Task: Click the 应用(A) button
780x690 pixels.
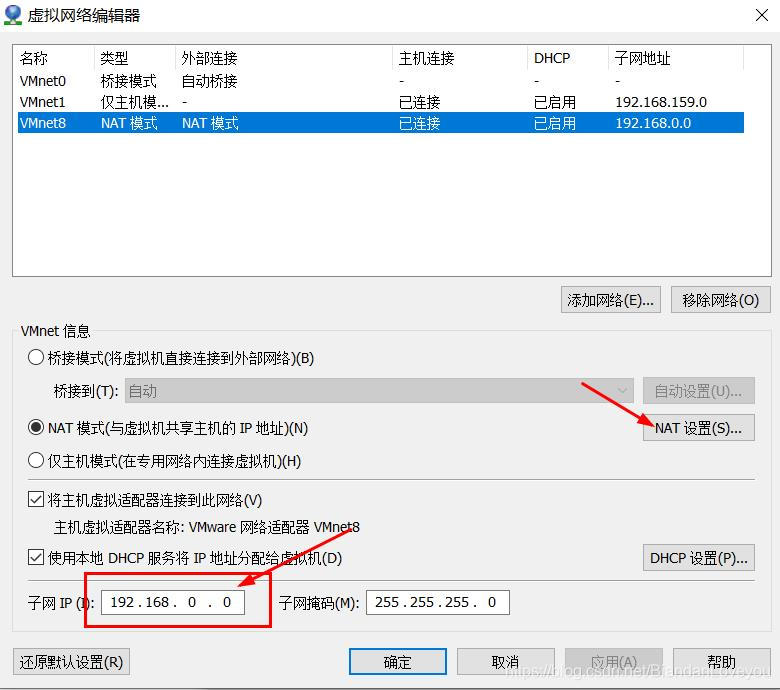Action: coord(613,662)
